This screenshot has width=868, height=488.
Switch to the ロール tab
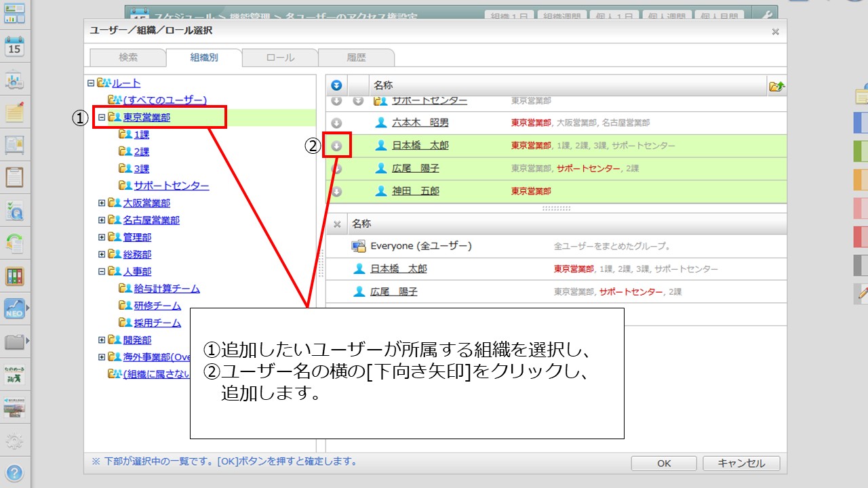(x=280, y=58)
